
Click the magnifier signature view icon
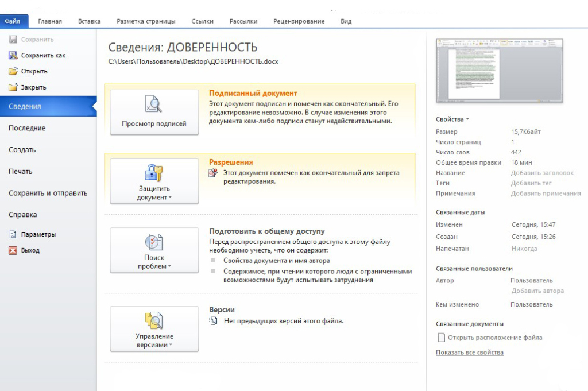click(154, 105)
